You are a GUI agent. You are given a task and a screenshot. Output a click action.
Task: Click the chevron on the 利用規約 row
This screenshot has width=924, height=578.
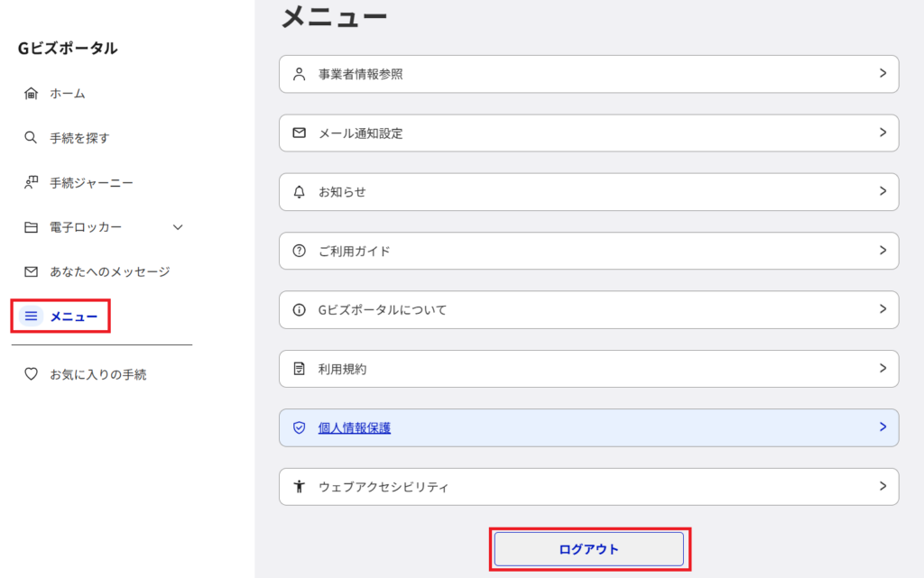(882, 369)
